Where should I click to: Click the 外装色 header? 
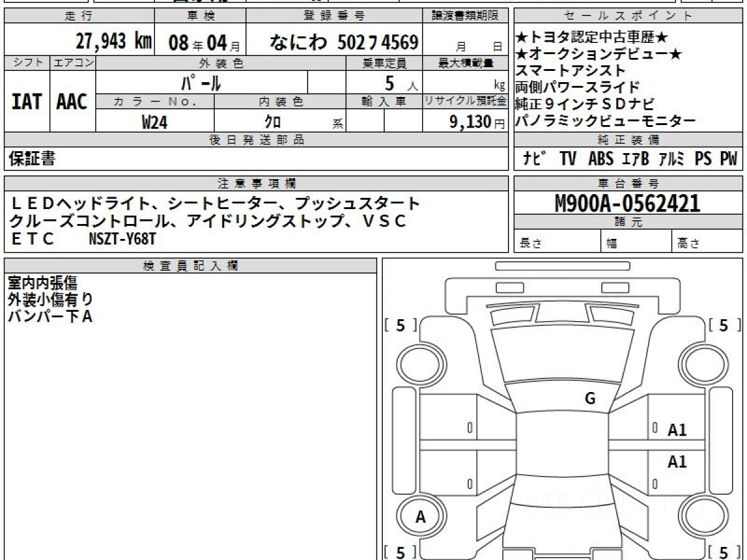click(x=221, y=63)
